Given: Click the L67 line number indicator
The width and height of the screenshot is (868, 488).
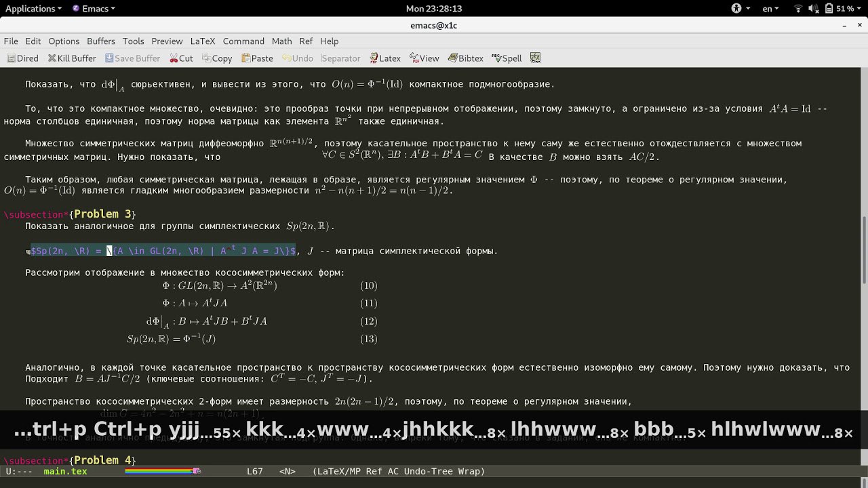Looking at the screenshot, I should pyautogui.click(x=255, y=471).
